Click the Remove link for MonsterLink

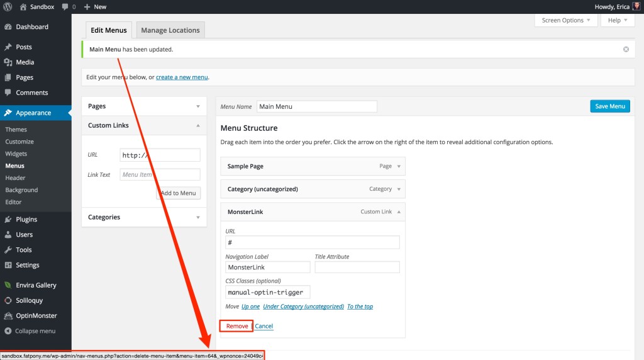click(x=236, y=326)
